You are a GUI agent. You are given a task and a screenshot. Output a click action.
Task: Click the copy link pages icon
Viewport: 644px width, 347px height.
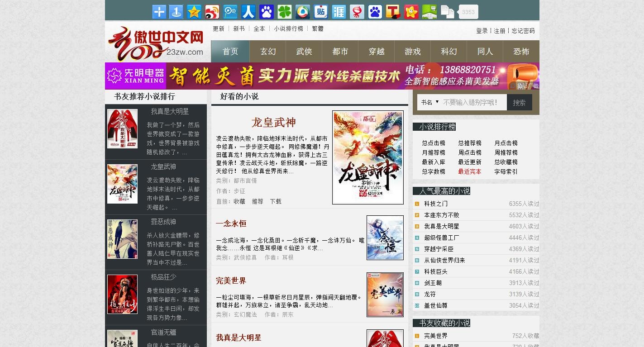point(448,12)
